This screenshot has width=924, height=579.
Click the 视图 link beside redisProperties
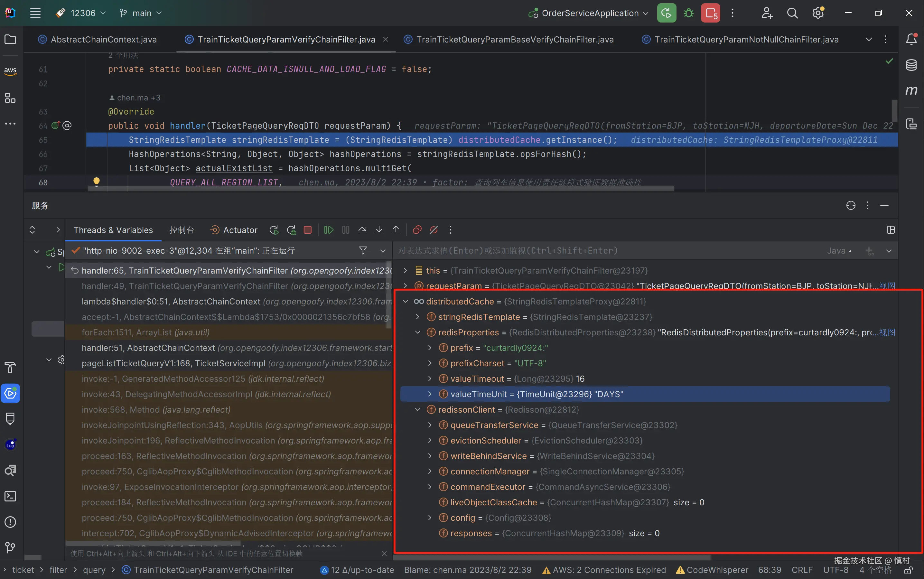[887, 332]
